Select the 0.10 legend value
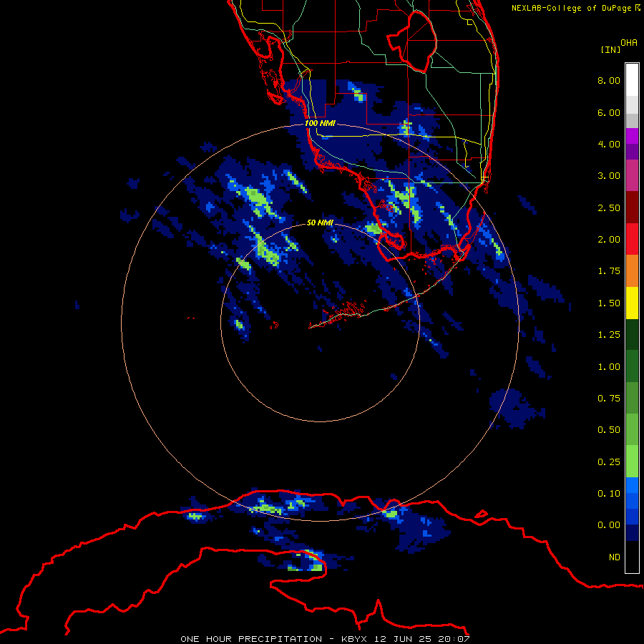644x644 pixels. click(x=609, y=494)
